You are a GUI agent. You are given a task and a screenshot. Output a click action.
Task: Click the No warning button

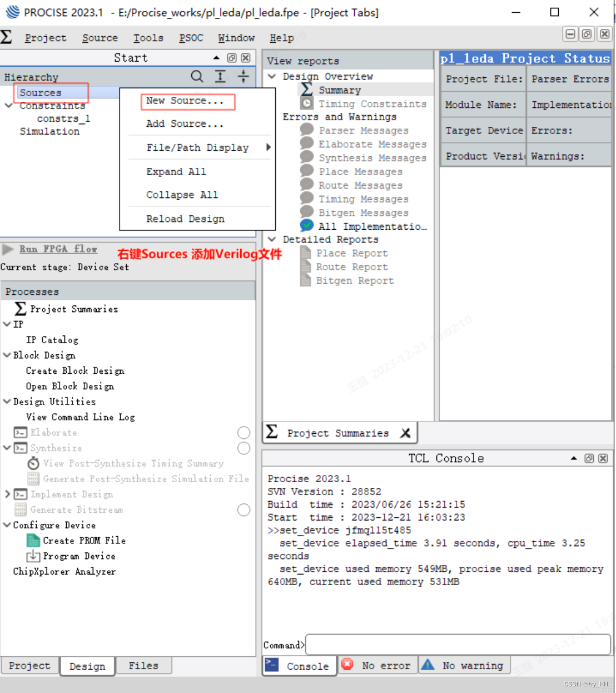(x=465, y=665)
